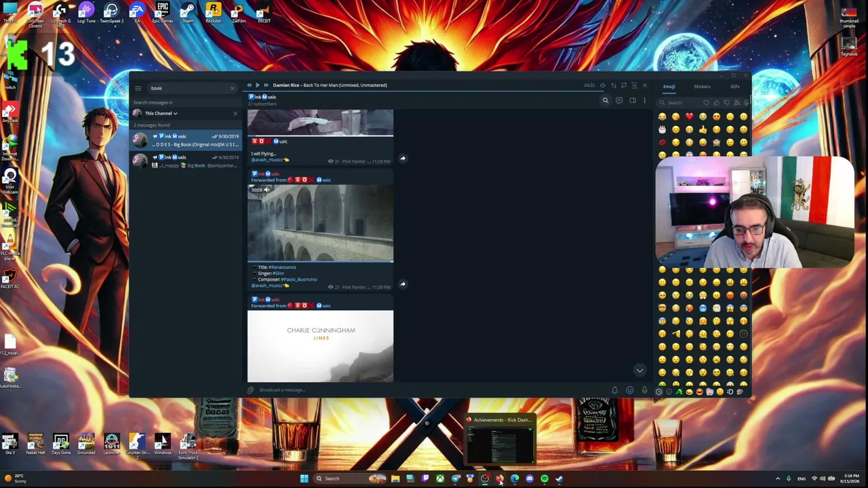Forward the "I will Flying" message

403,159
